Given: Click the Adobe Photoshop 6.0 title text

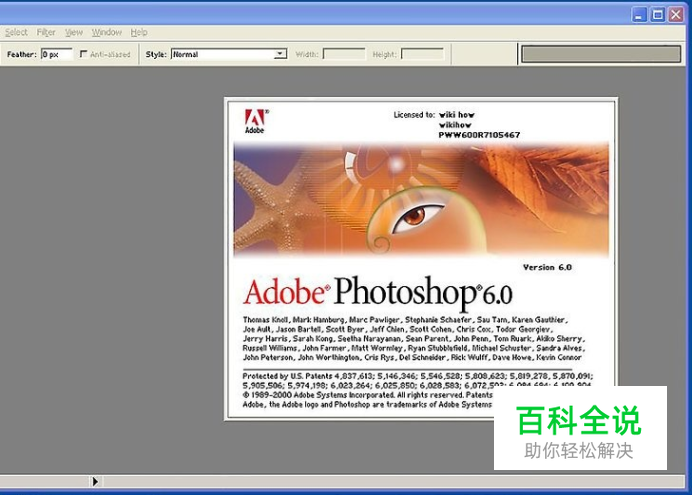Looking at the screenshot, I should coord(378,292).
